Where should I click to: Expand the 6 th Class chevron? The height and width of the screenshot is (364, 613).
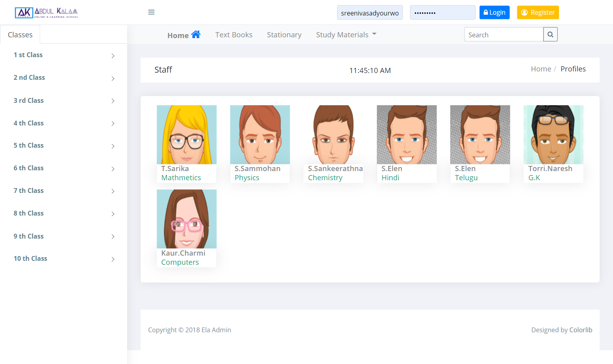click(113, 169)
